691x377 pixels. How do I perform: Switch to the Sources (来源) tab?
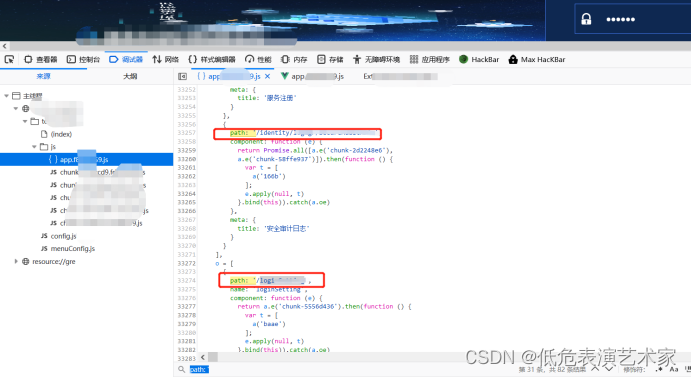point(43,76)
